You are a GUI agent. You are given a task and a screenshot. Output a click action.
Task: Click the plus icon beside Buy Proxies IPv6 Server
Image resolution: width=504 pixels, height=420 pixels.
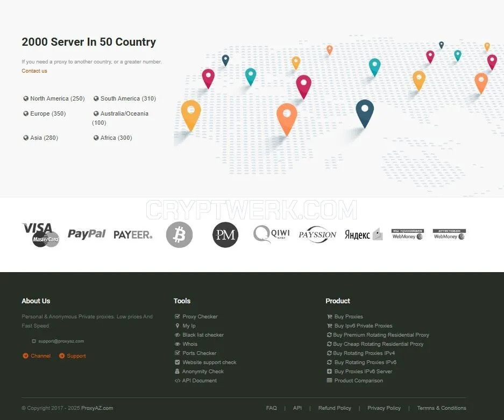[x=329, y=372]
